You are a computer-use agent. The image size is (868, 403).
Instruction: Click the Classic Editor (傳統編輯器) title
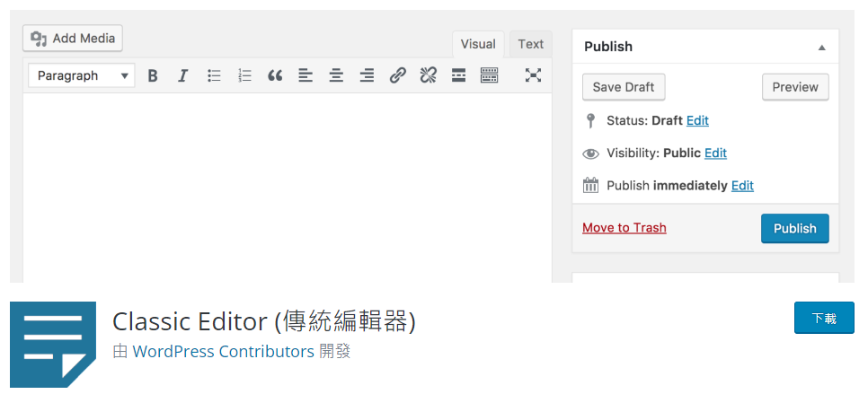263,321
